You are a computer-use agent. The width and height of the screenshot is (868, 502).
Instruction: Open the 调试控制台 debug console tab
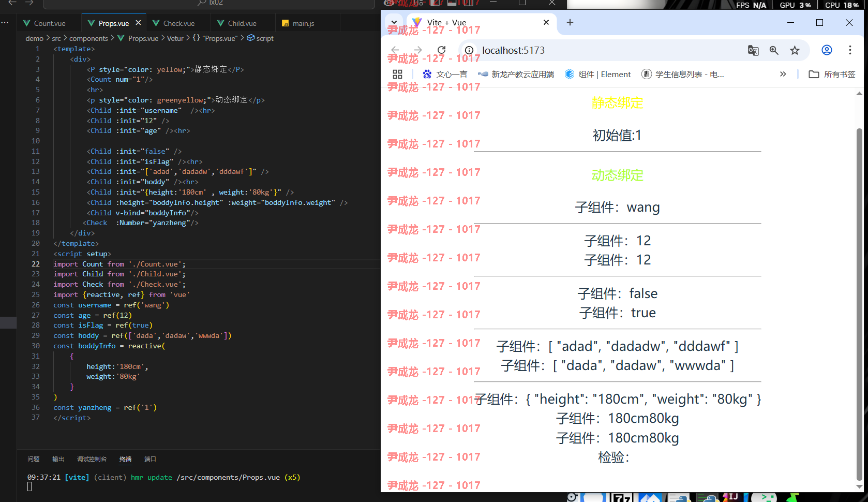pyautogui.click(x=92, y=459)
